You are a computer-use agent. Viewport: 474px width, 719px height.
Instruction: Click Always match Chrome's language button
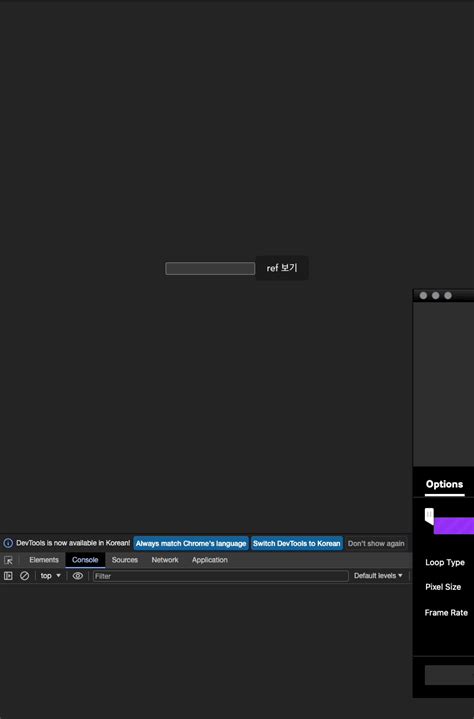191,543
